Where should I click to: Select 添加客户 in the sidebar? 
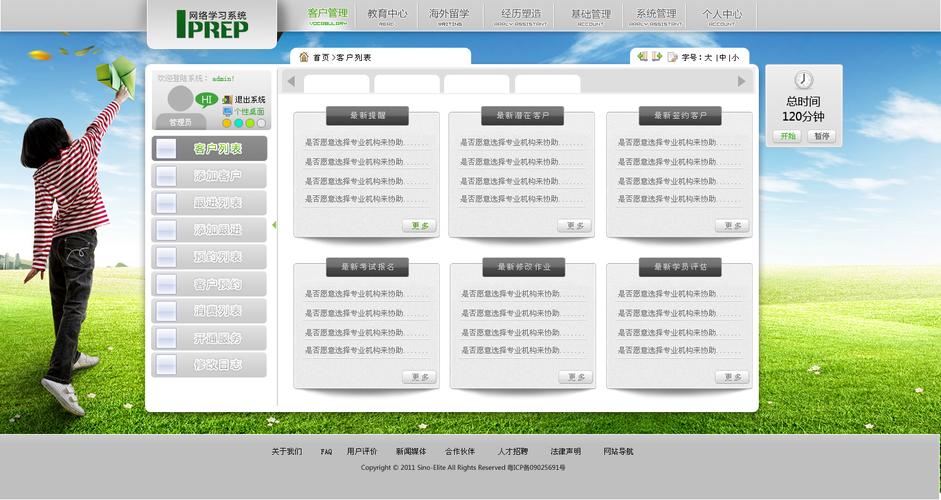coord(209,176)
